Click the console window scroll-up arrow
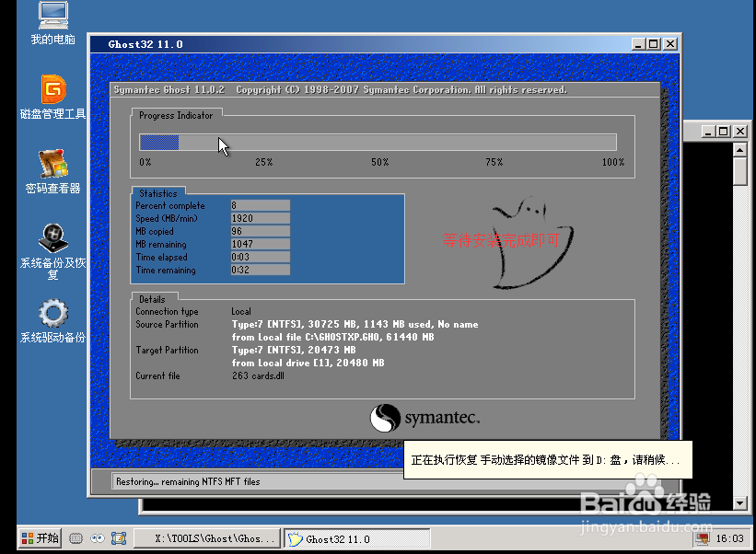The width and height of the screenshot is (756, 554). pyautogui.click(x=740, y=150)
